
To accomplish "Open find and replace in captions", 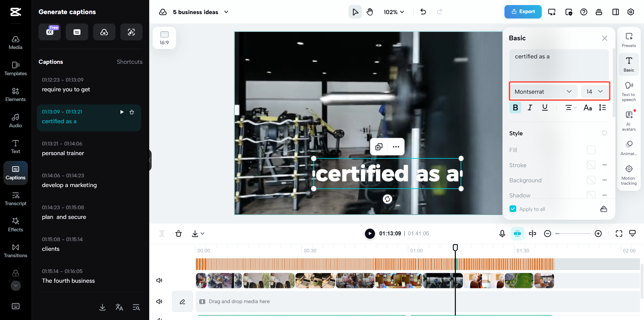I will (x=136, y=307).
